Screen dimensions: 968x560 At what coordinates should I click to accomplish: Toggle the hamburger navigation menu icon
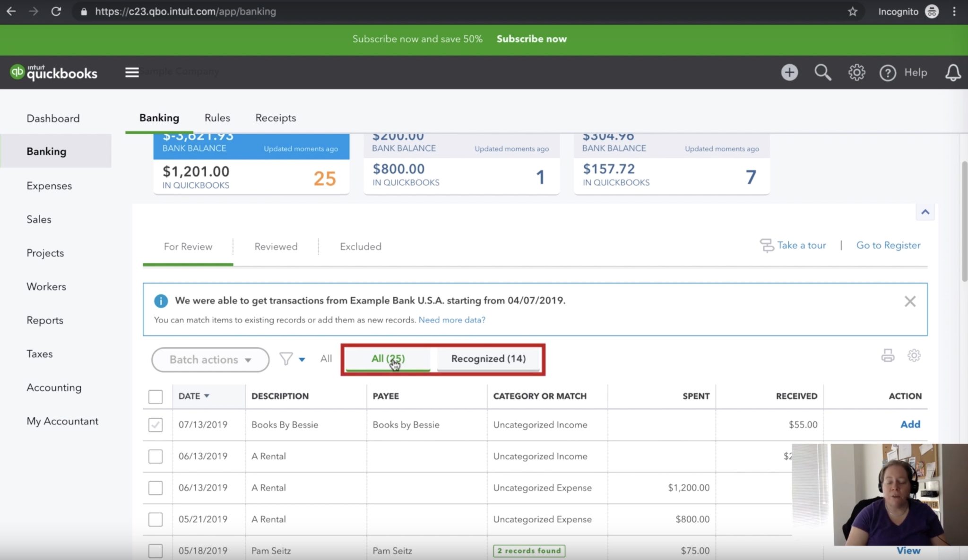click(x=132, y=72)
